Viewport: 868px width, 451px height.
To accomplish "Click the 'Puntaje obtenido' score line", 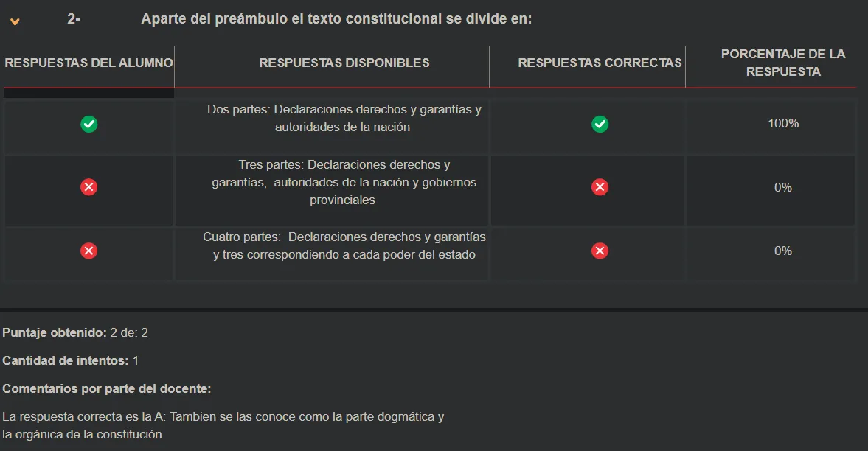I will click(75, 333).
